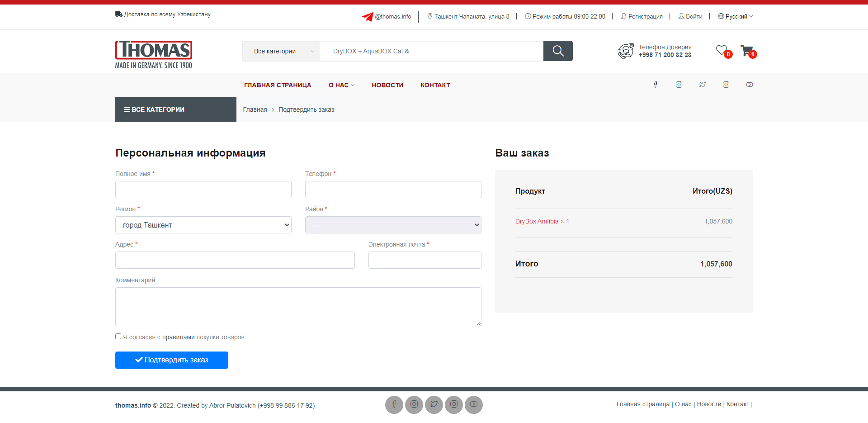Click the delivery truck icon
Viewport: 868px width, 423px height.
click(118, 14)
